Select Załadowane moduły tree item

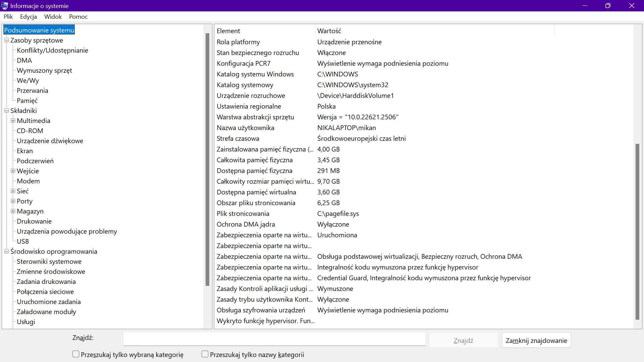click(x=47, y=312)
